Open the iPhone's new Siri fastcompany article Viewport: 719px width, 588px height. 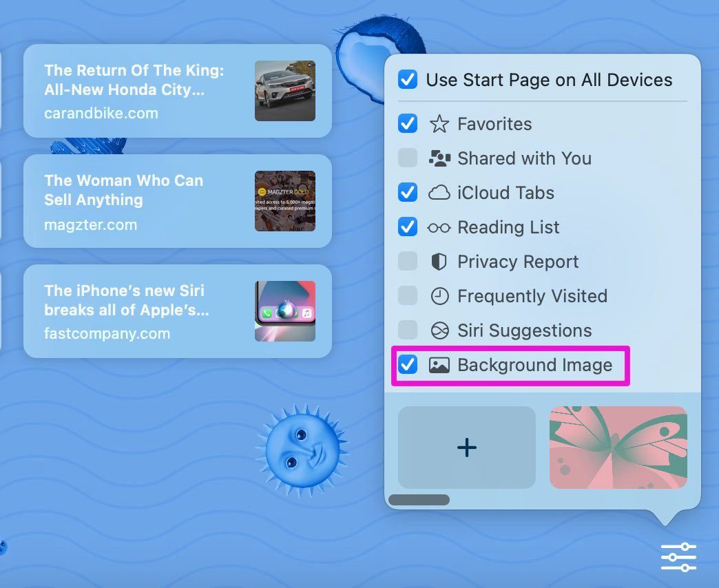tap(178, 311)
